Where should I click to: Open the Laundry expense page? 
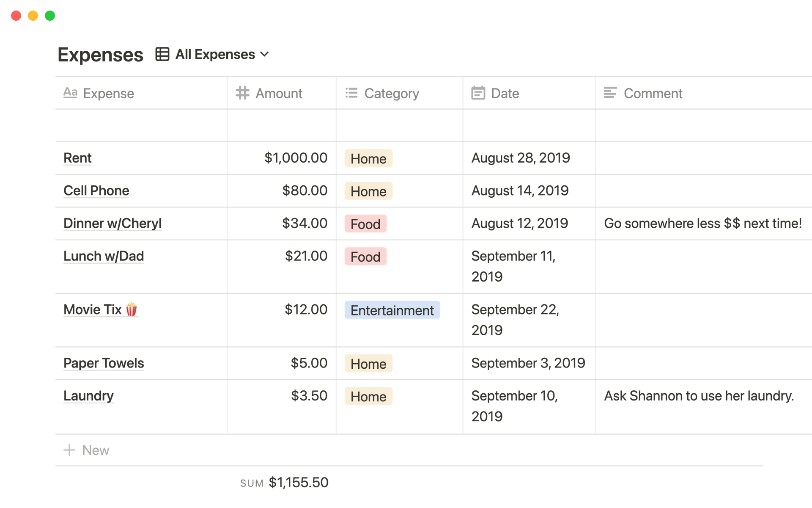(x=88, y=395)
